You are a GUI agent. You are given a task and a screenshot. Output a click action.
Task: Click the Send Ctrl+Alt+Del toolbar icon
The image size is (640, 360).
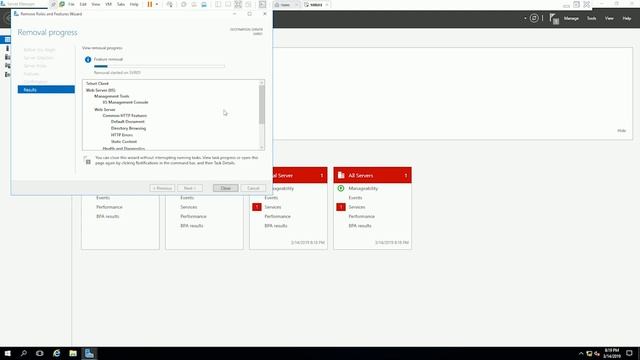point(169,4)
